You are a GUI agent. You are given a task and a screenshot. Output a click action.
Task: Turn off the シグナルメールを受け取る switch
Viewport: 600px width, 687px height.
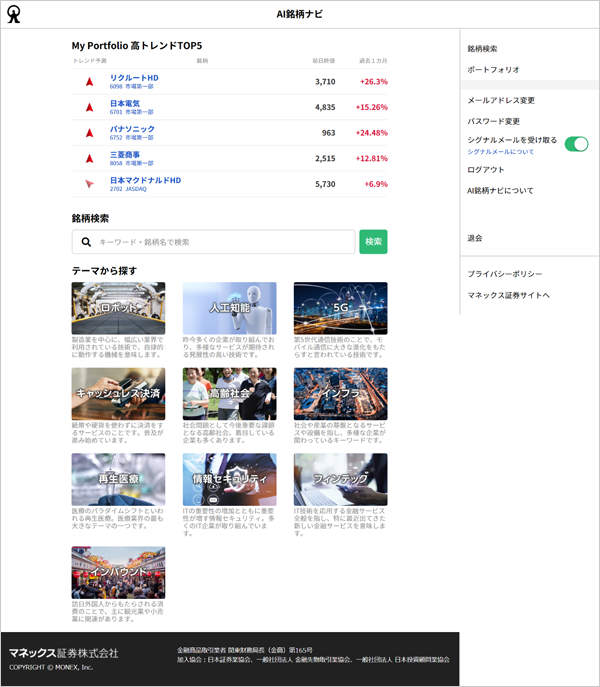tap(576, 144)
